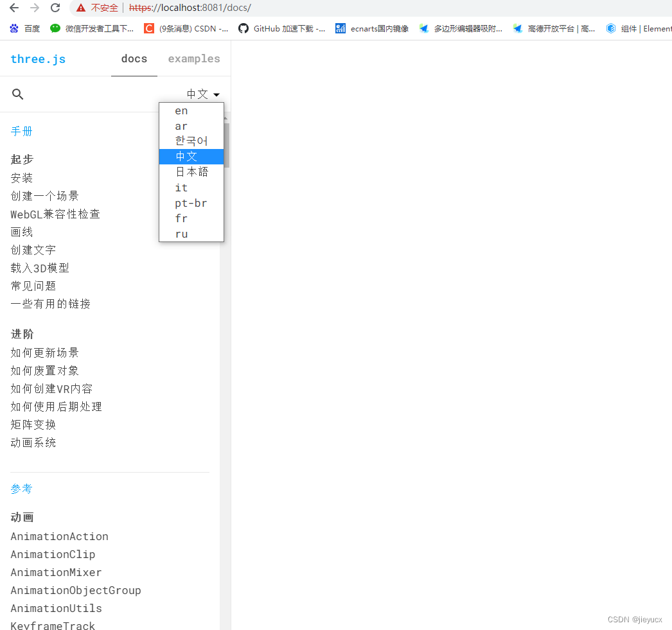672x630 pixels.
Task: Click the browser forward arrow
Action: click(35, 8)
